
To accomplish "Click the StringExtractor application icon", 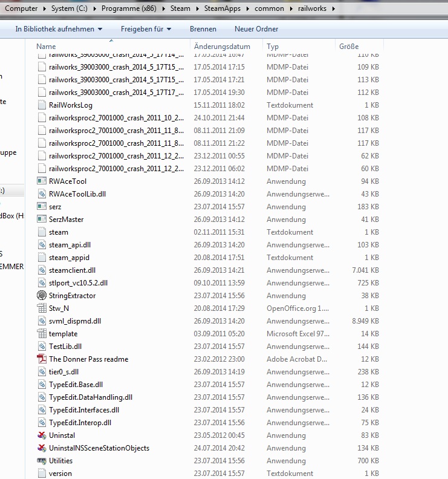I will pos(42,296).
